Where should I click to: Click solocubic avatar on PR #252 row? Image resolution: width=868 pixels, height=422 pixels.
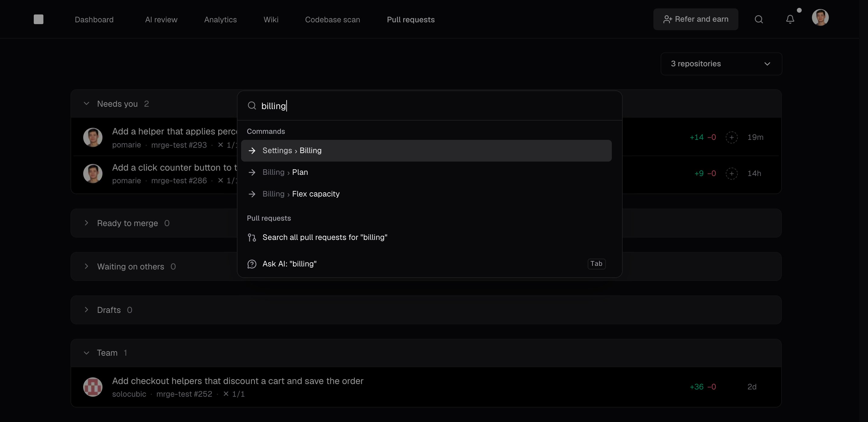93,387
